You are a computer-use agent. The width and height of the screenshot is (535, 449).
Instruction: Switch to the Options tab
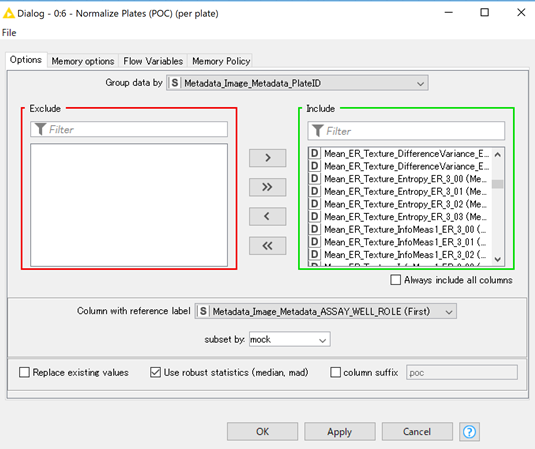[x=26, y=60]
